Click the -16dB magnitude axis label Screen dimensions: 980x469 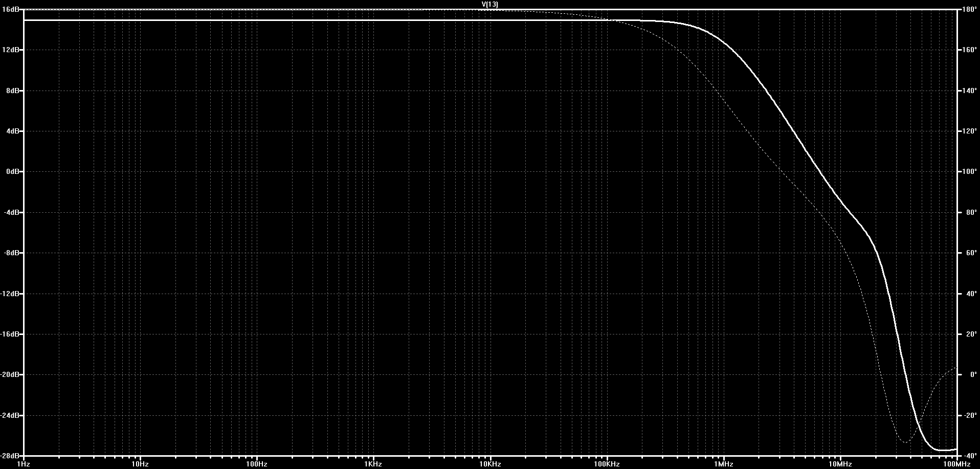pyautogui.click(x=10, y=334)
